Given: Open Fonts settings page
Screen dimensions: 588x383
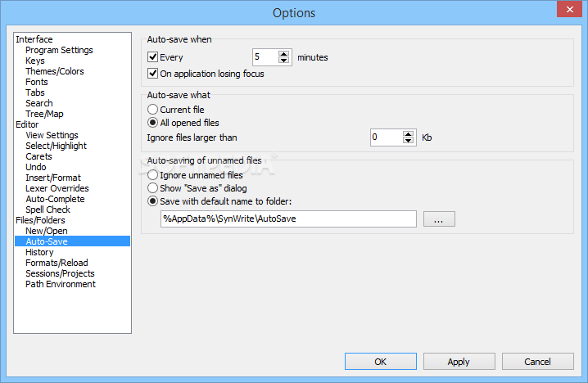Looking at the screenshot, I should [x=36, y=82].
